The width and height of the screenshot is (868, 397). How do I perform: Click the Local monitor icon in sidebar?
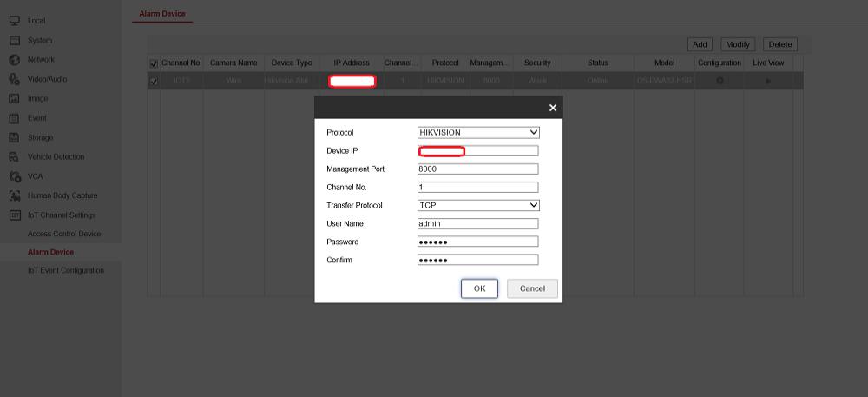click(15, 20)
